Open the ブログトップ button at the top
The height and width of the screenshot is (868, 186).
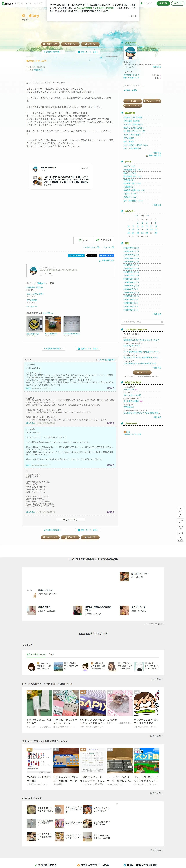click(50, 44)
